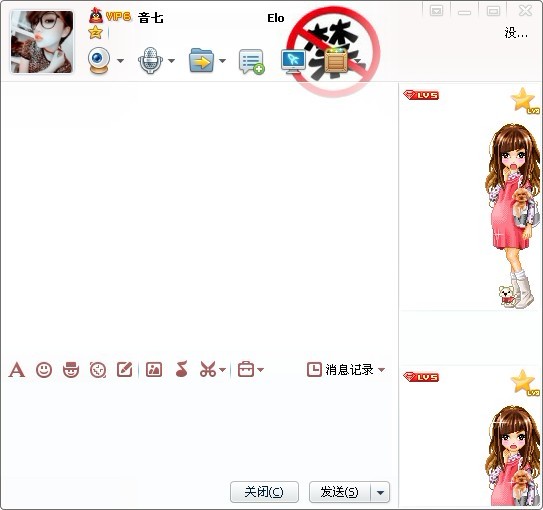Click into the message input area
The height and width of the screenshot is (510, 543).
coord(199,428)
